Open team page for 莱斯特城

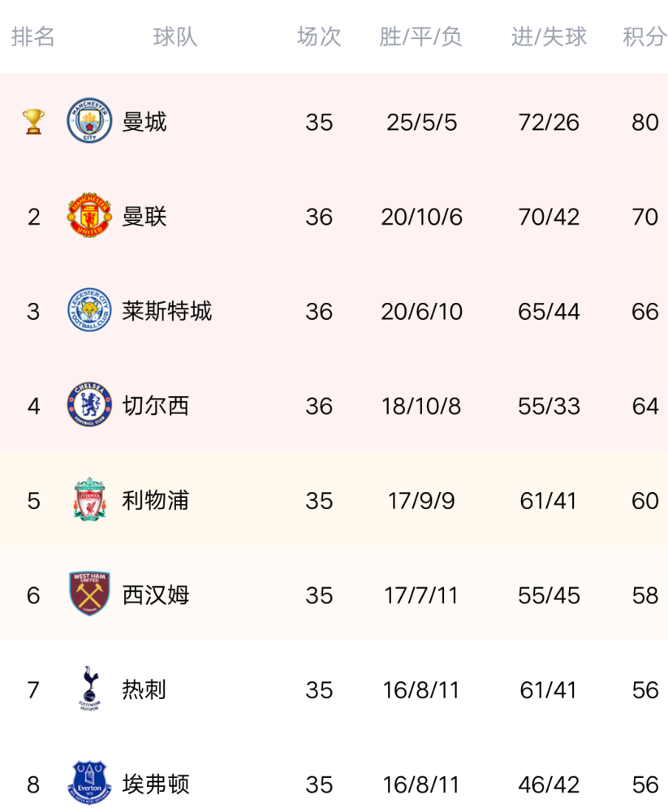coord(166,311)
